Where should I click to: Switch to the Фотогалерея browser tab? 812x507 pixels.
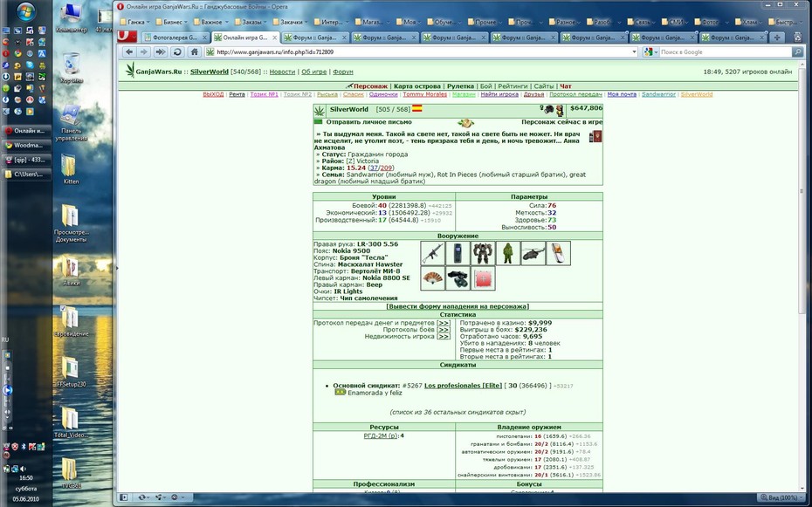click(175, 38)
